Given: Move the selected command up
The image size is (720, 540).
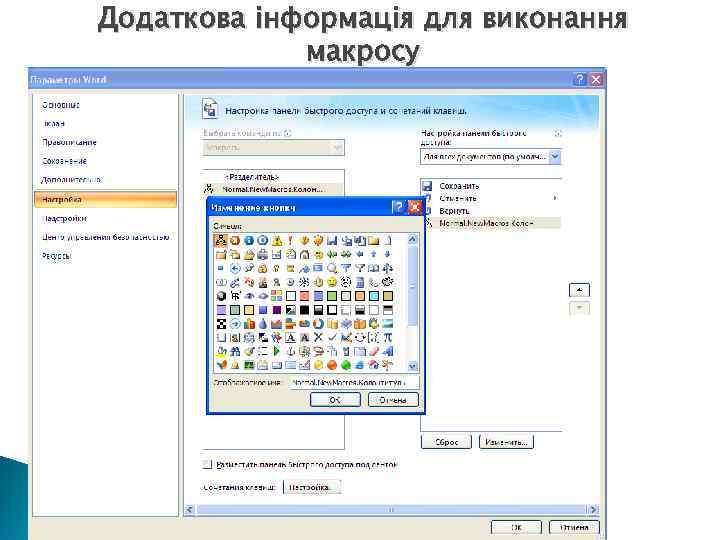Looking at the screenshot, I should (579, 290).
